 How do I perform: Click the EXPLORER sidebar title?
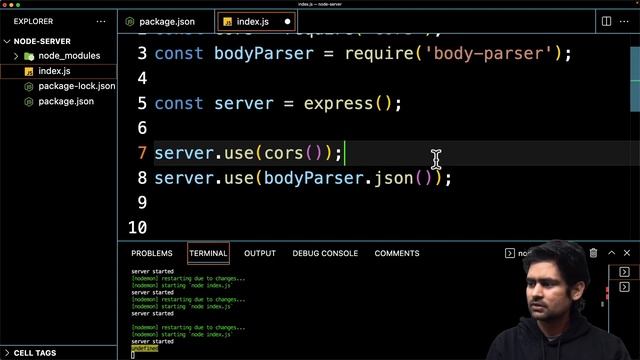click(x=33, y=21)
